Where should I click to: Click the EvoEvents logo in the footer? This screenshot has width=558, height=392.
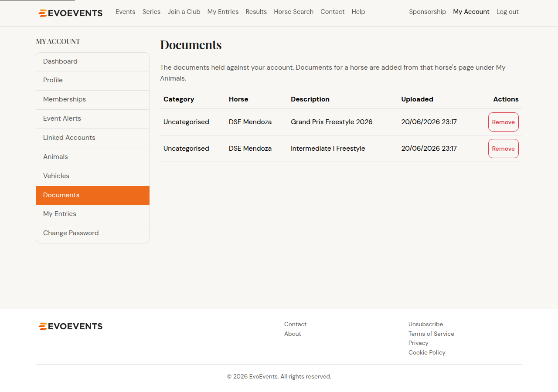click(x=70, y=326)
